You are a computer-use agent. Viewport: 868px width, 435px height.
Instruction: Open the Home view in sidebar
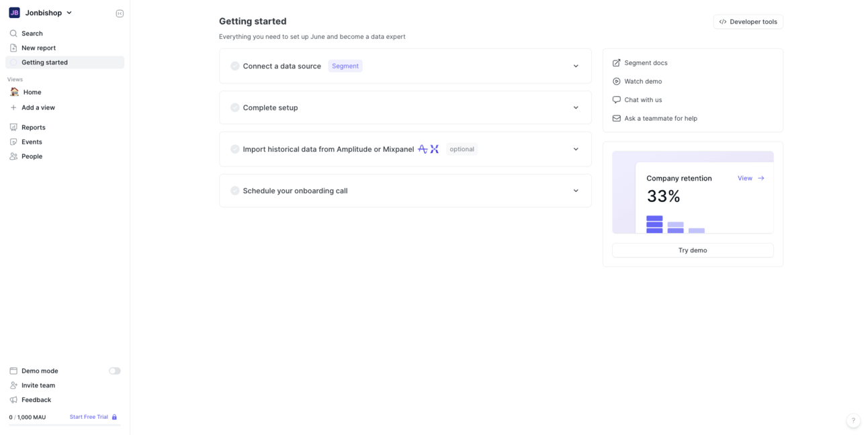pyautogui.click(x=32, y=93)
